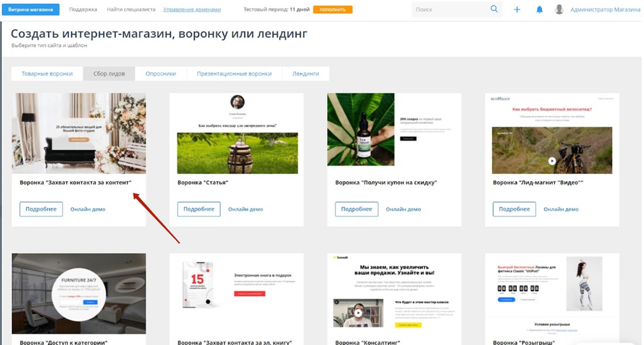The height and width of the screenshot is (345, 644).
Task: Play video in "Лид-магнит Видео" thumbnail
Action: (x=552, y=161)
